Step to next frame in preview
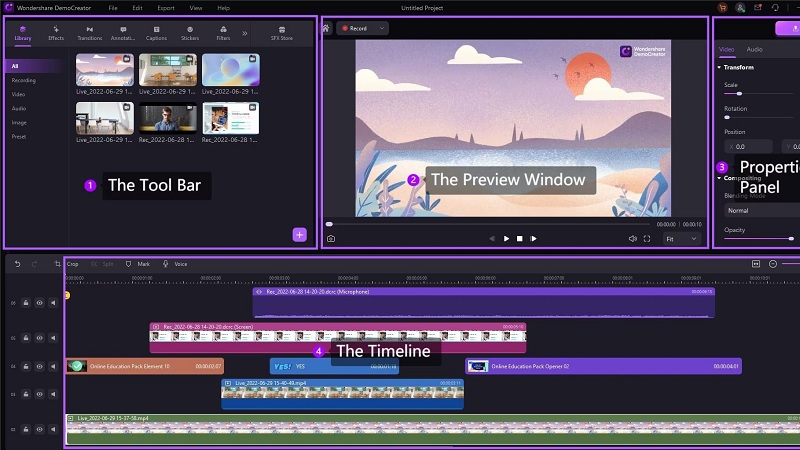The height and width of the screenshot is (450, 800). coord(533,239)
